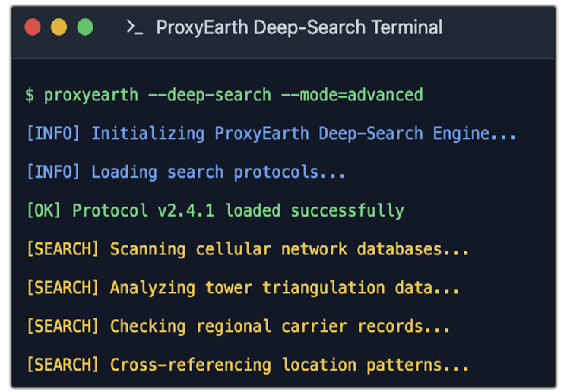The height and width of the screenshot is (392, 570).
Task: Click the [SEARCH] tag before Checking regional
Action: pyautogui.click(x=62, y=327)
